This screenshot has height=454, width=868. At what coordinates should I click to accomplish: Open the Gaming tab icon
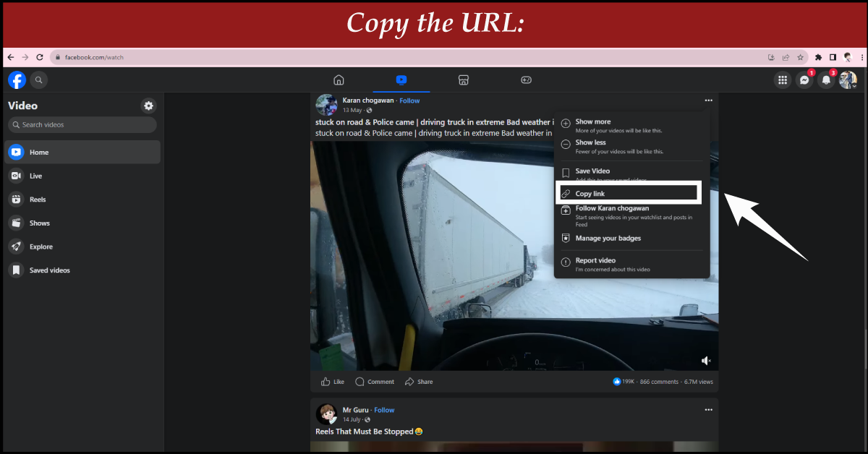527,80
